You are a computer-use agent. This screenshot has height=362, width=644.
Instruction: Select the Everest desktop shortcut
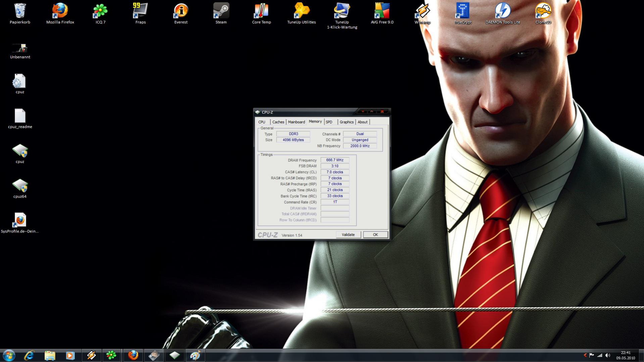pyautogui.click(x=181, y=13)
